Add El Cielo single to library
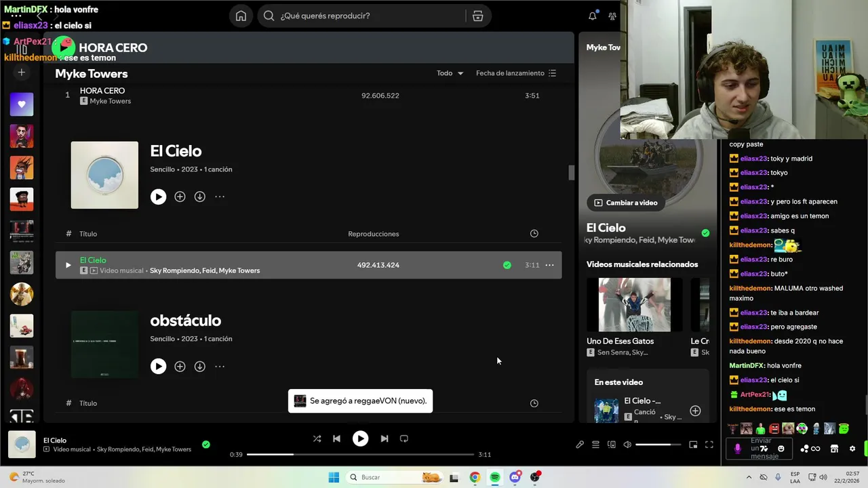 [x=180, y=197]
